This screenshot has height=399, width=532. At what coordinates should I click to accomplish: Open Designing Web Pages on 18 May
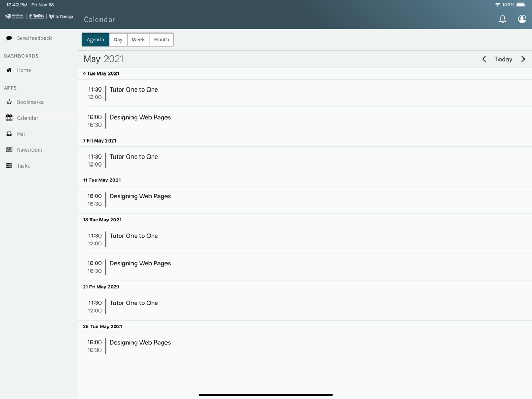coord(305,268)
